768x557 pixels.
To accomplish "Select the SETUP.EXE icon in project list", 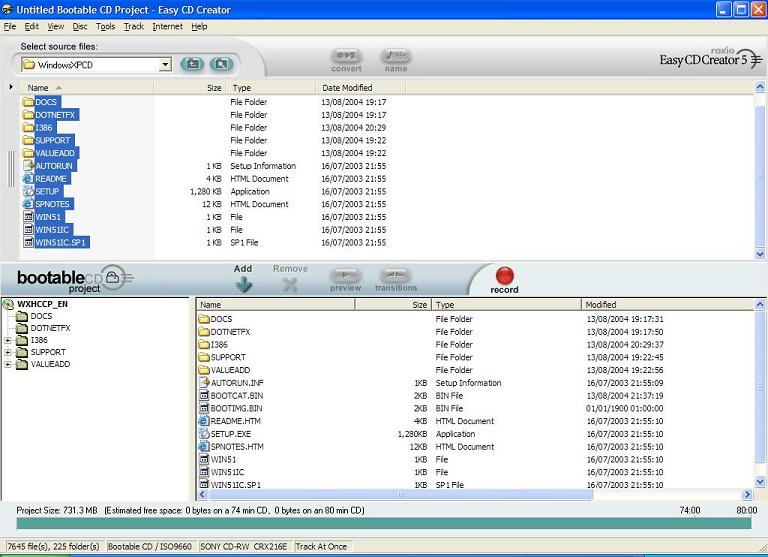I will point(204,434).
